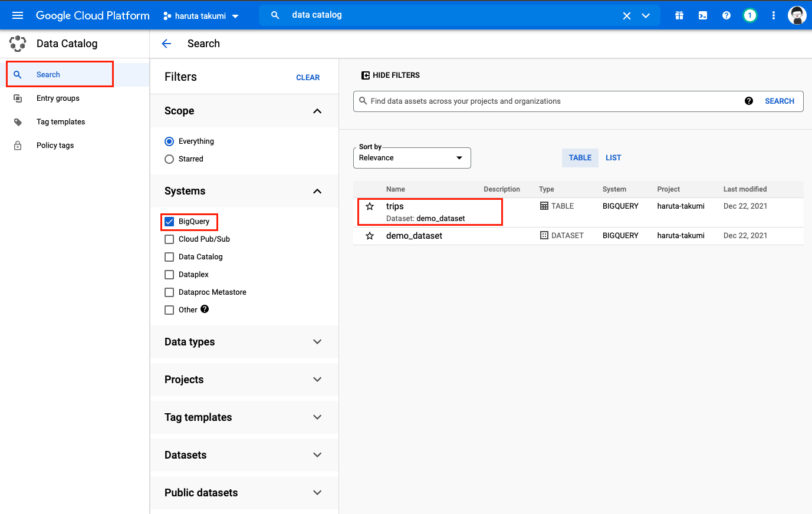Screen dimensions: 812x514
Task: Open the navigation hamburger menu
Action: click(x=17, y=15)
